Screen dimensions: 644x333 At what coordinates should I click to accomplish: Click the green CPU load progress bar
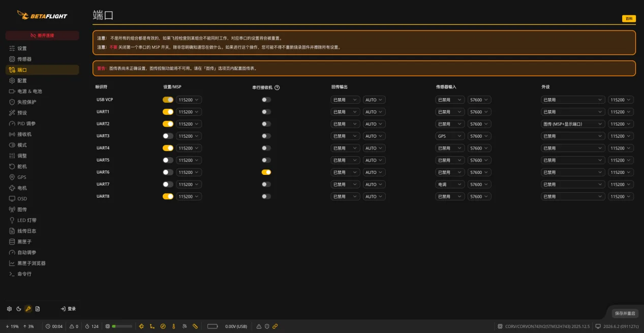click(122, 326)
